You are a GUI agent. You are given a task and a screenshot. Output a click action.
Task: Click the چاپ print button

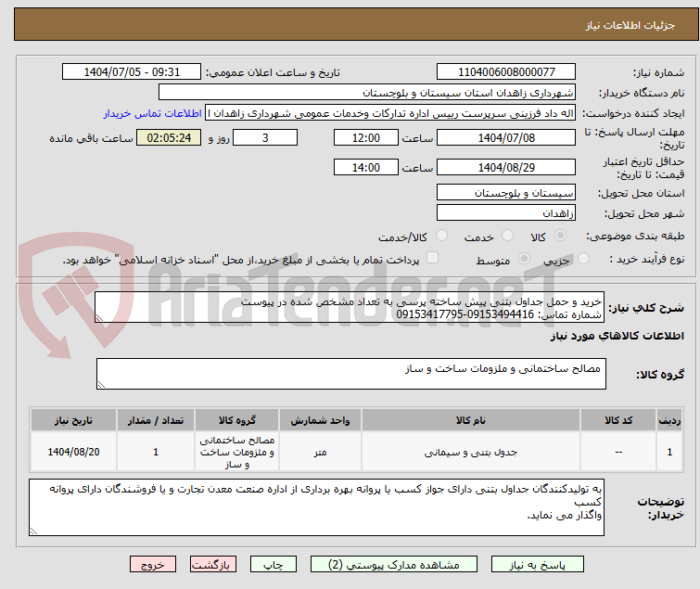click(274, 565)
